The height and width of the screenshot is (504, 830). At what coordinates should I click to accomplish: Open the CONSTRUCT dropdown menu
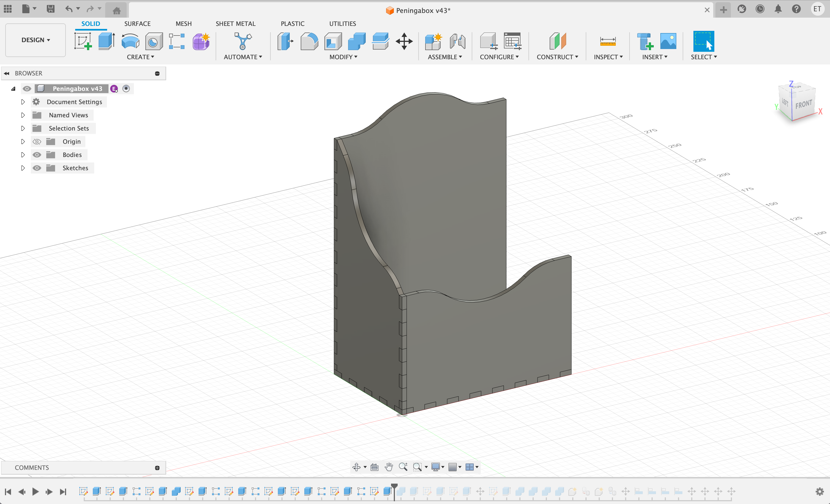[x=557, y=57]
